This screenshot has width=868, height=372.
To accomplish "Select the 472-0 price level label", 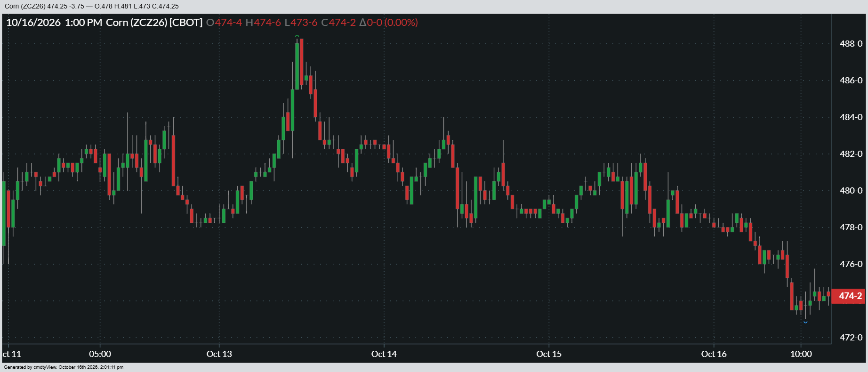I will (851, 338).
